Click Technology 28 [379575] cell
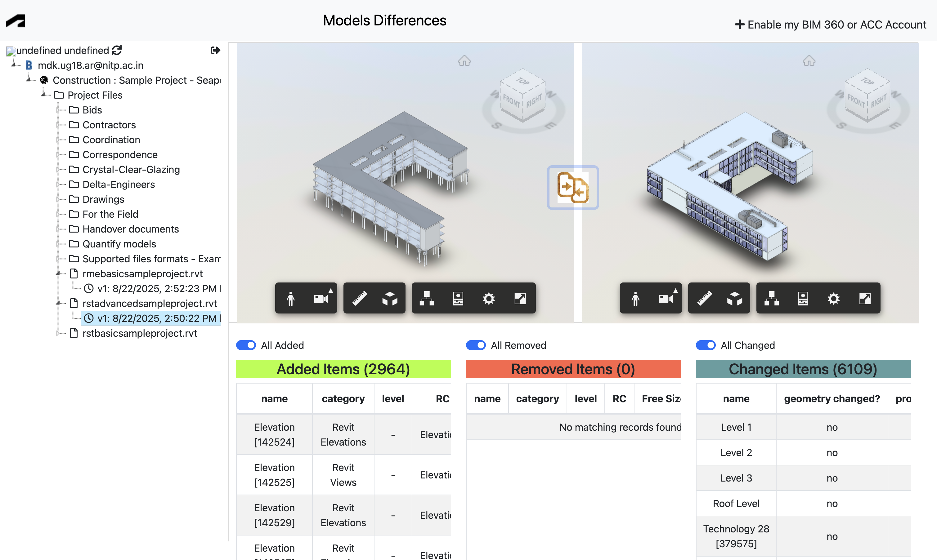Image resolution: width=937 pixels, height=560 pixels. tap(736, 536)
